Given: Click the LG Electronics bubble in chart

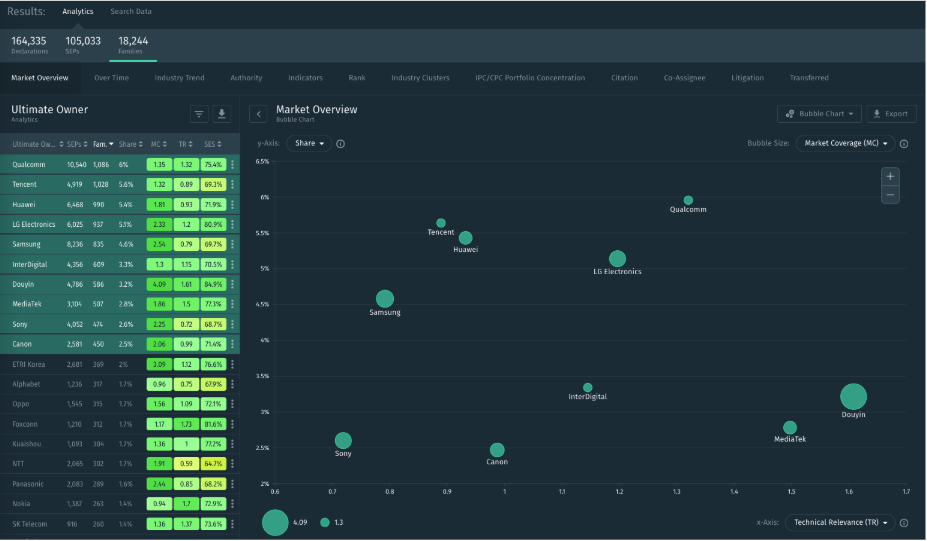Looking at the screenshot, I should point(617,258).
